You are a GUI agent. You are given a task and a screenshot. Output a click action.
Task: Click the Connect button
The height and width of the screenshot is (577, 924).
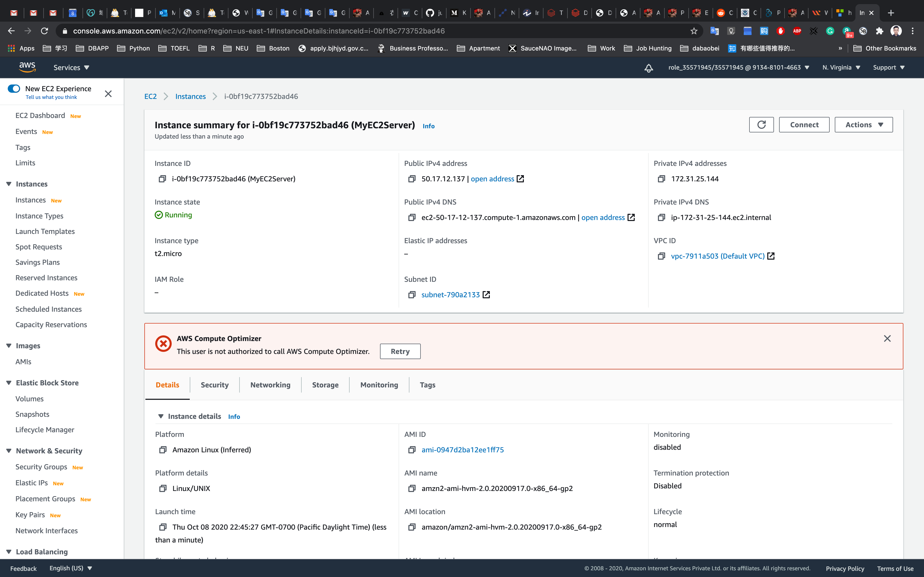(804, 125)
